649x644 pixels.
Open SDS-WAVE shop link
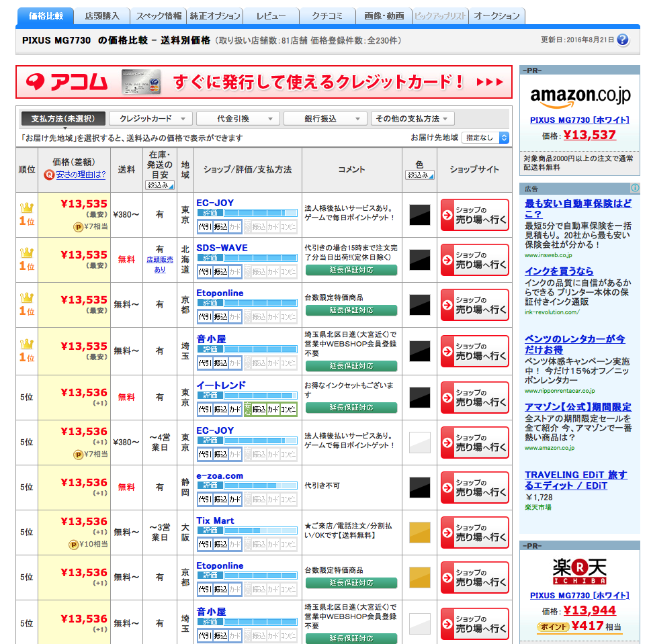[222, 248]
